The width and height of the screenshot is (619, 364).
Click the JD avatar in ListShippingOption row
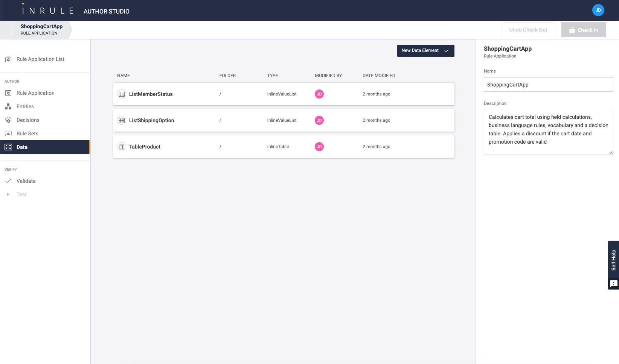coord(319,121)
